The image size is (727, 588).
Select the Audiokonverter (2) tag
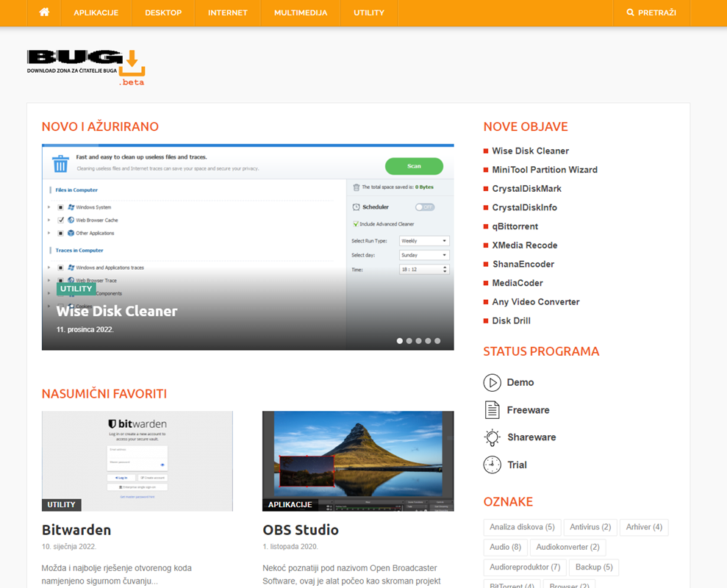pyautogui.click(x=568, y=547)
